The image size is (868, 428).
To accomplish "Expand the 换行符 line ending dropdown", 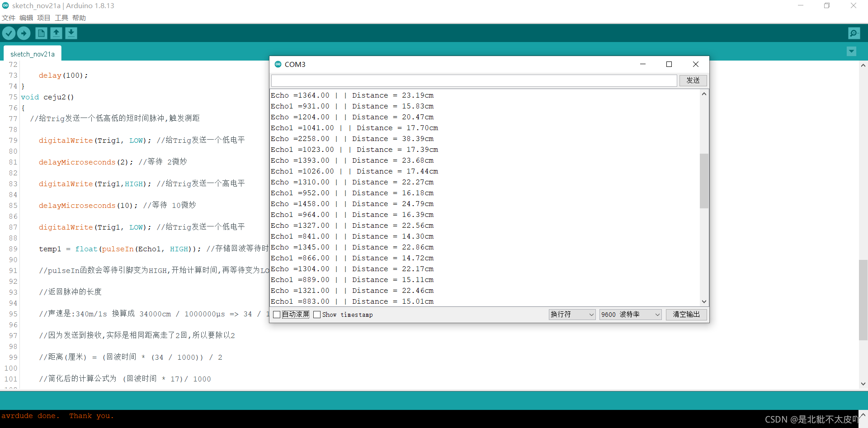I will (x=572, y=315).
